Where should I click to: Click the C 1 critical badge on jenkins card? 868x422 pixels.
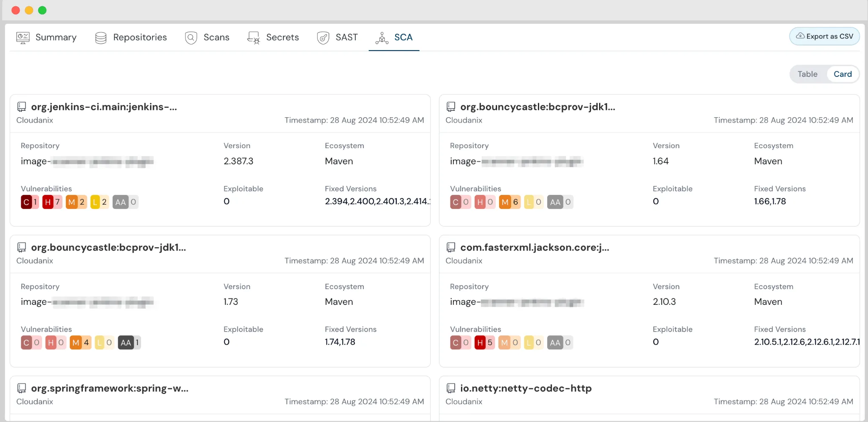(x=29, y=202)
